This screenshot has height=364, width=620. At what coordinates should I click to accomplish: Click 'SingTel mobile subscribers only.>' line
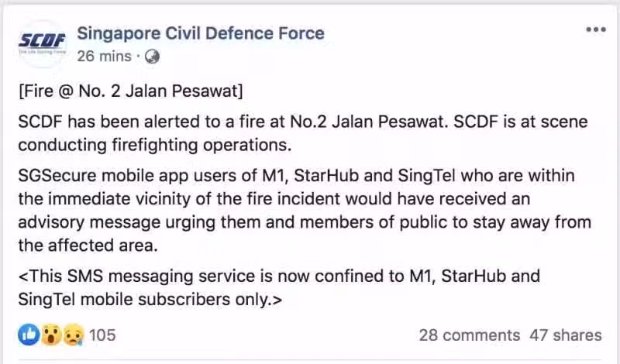click(x=150, y=299)
